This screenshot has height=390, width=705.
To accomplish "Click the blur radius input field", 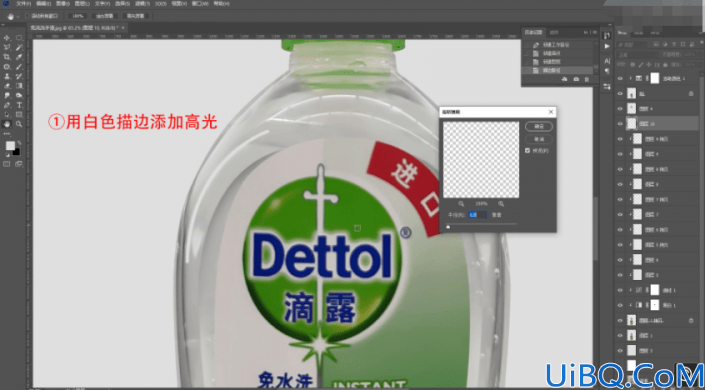I will click(x=478, y=215).
